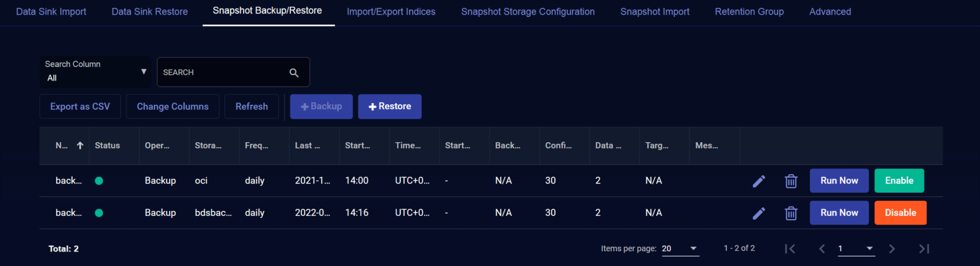Viewport: 980px width, 266px height.
Task: Go to previous page arrow
Action: (x=822, y=248)
